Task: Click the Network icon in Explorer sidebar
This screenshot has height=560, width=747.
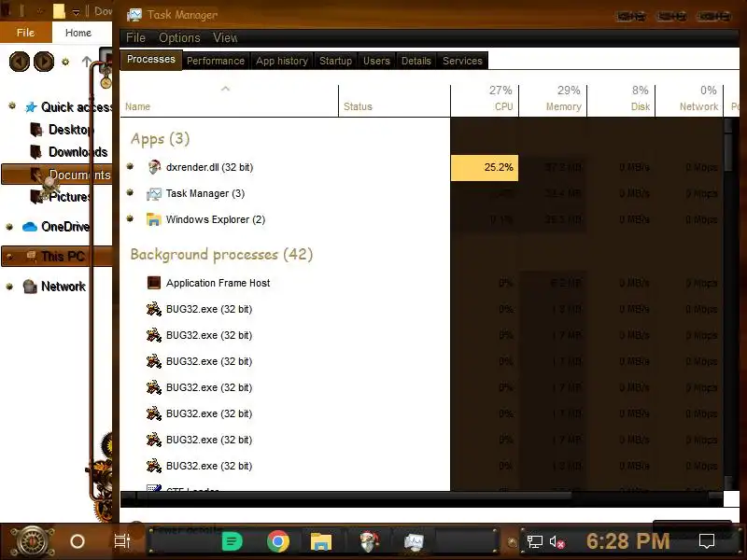Action: point(30,287)
